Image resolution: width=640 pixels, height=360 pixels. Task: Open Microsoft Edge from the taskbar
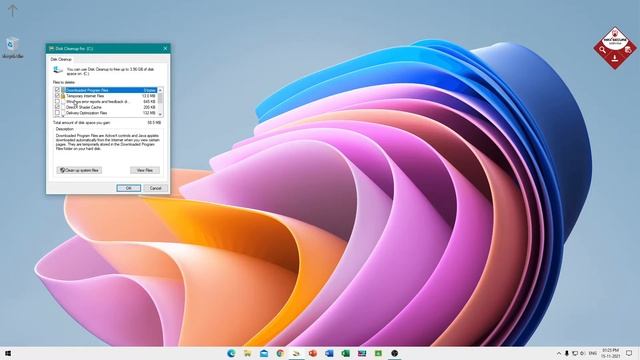point(231,353)
